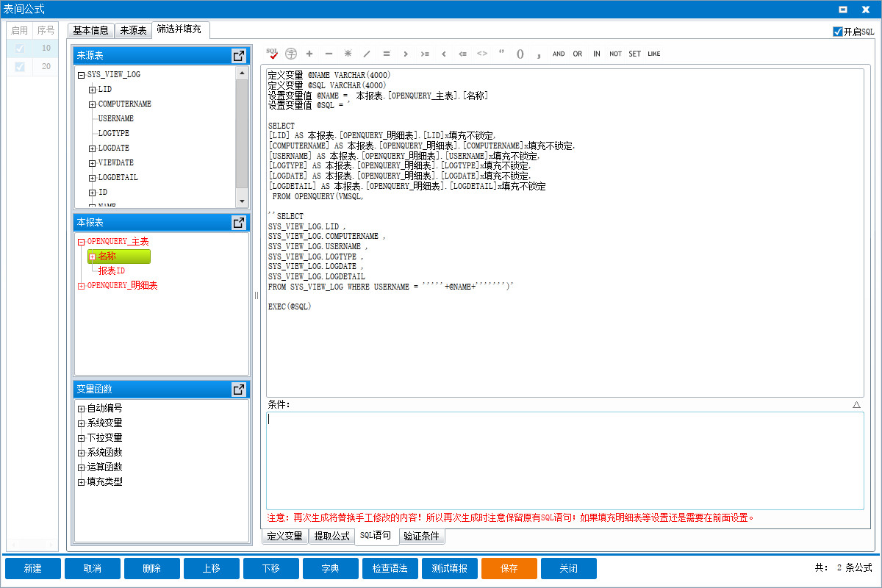Insert the minus operator
Screen dimensions: 882x588
[329, 54]
